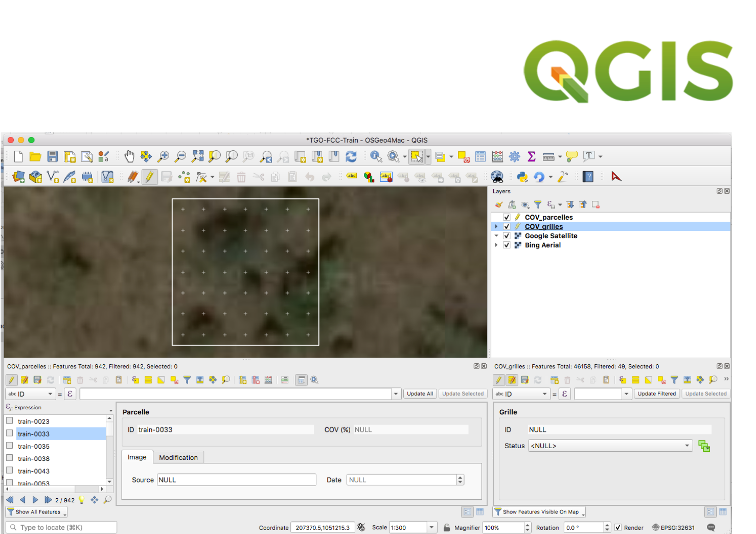Click the Zoom In magnifier tool

coord(164,156)
